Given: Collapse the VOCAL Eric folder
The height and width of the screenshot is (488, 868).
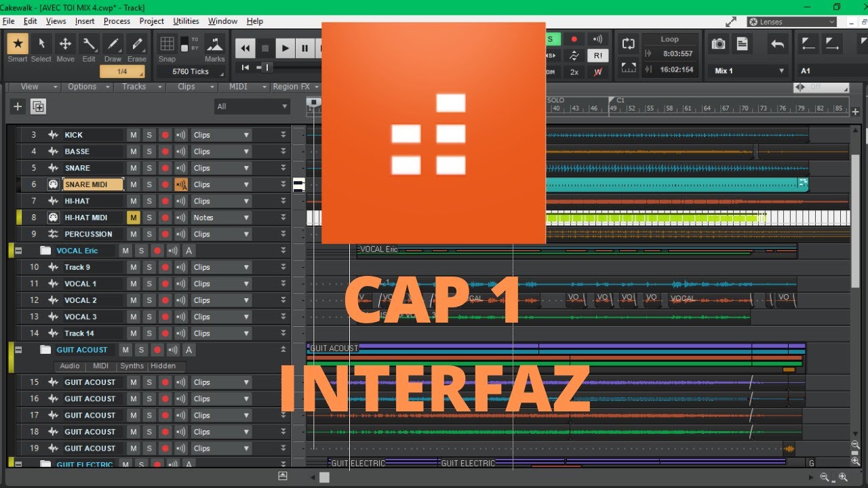Looking at the screenshot, I should point(18,251).
